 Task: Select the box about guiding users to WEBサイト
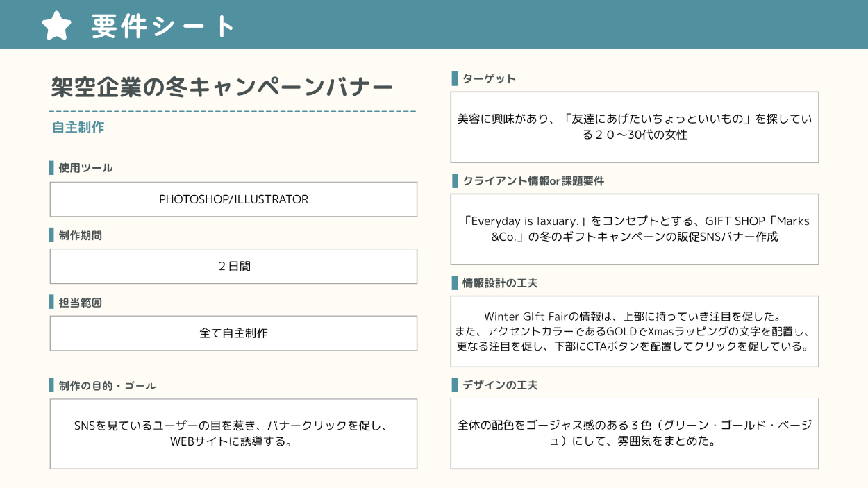pos(233,433)
